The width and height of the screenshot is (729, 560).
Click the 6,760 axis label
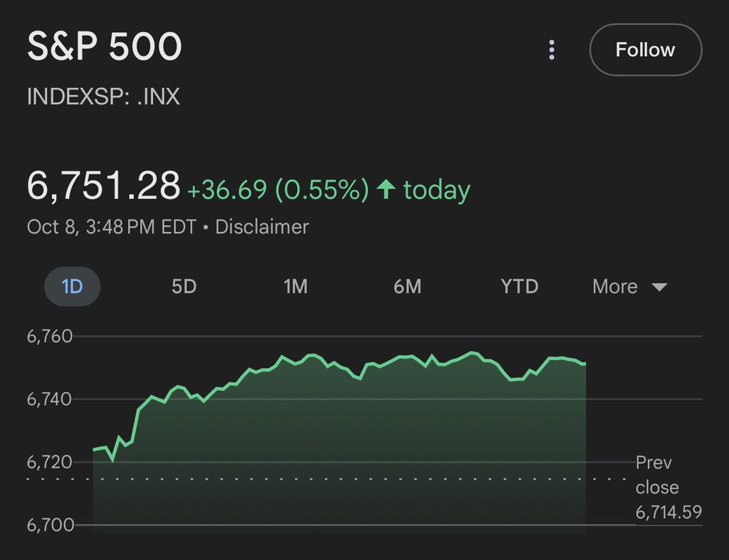50,336
